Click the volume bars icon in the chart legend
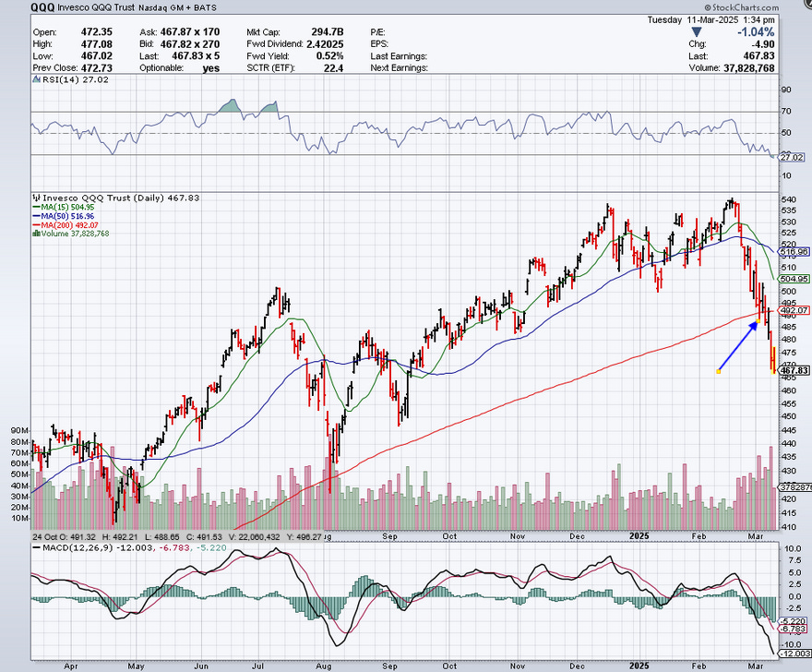This screenshot has width=812, height=672. (x=36, y=234)
